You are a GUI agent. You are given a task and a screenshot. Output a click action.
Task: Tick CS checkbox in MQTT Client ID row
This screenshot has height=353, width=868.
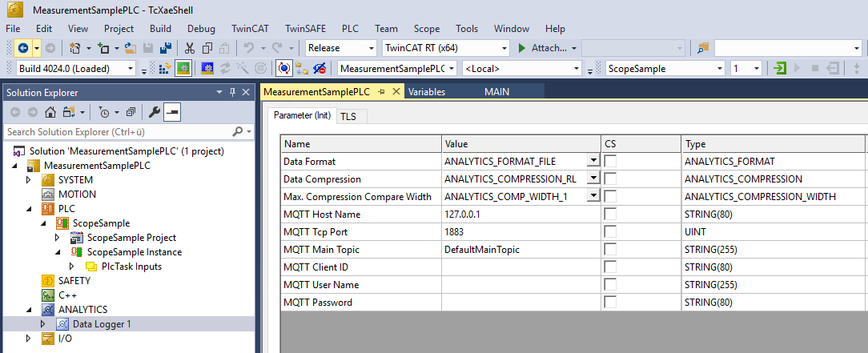pos(610,267)
